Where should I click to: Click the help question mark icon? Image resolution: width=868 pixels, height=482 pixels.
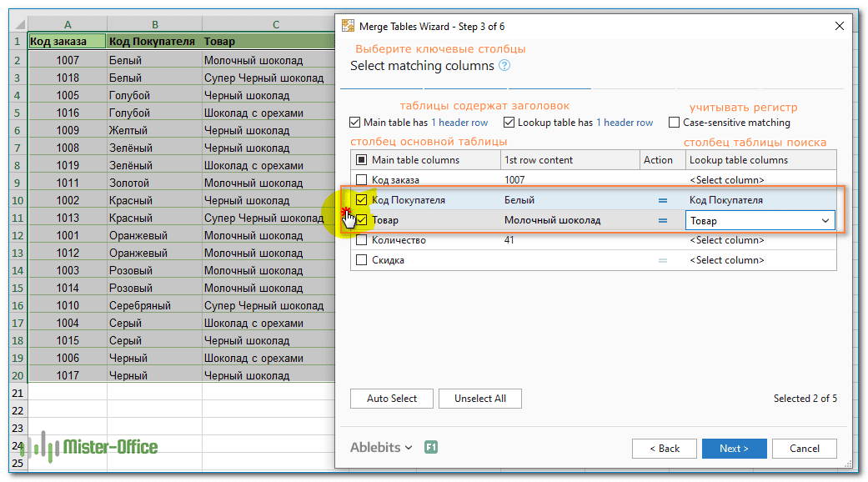[504, 65]
